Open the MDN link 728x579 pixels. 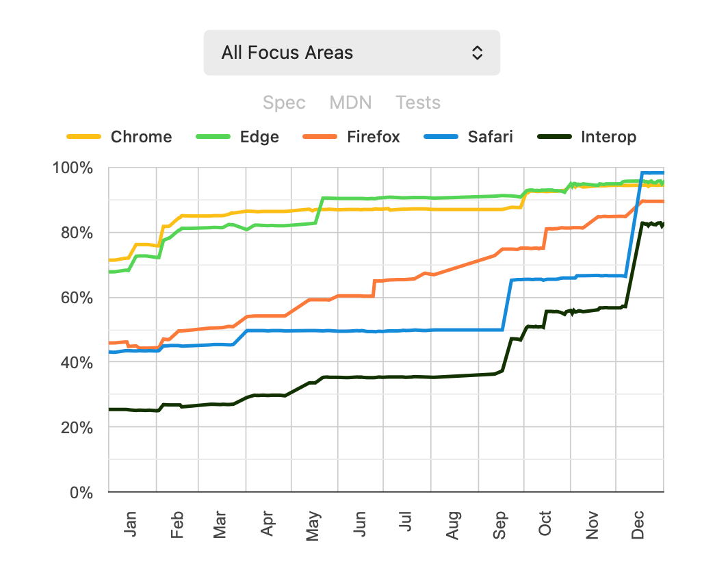click(350, 103)
